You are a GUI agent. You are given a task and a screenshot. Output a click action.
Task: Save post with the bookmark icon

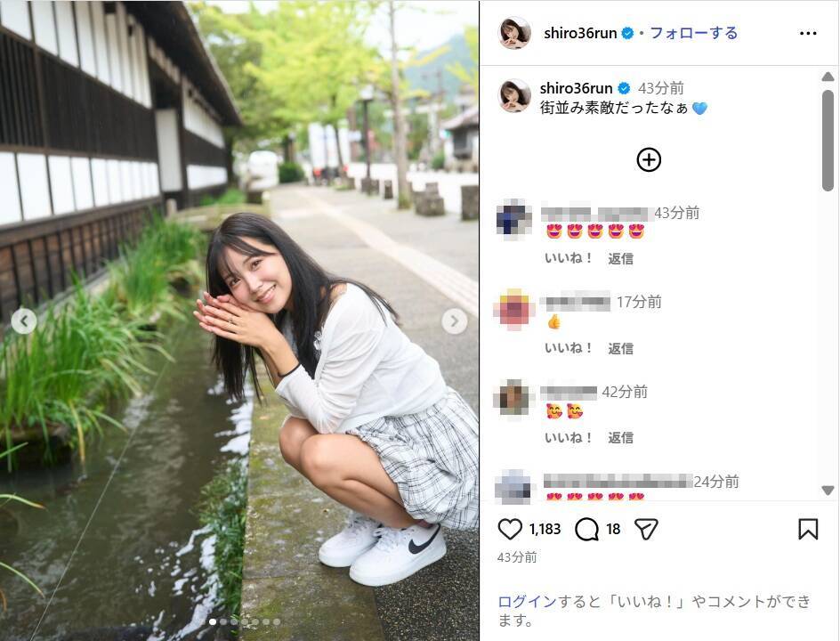(x=808, y=529)
